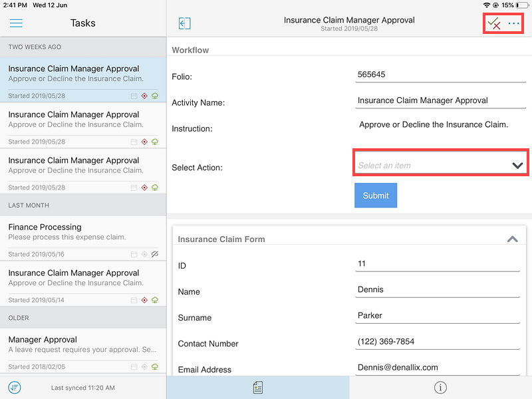Tap the Folio field showing 565645

point(441,74)
